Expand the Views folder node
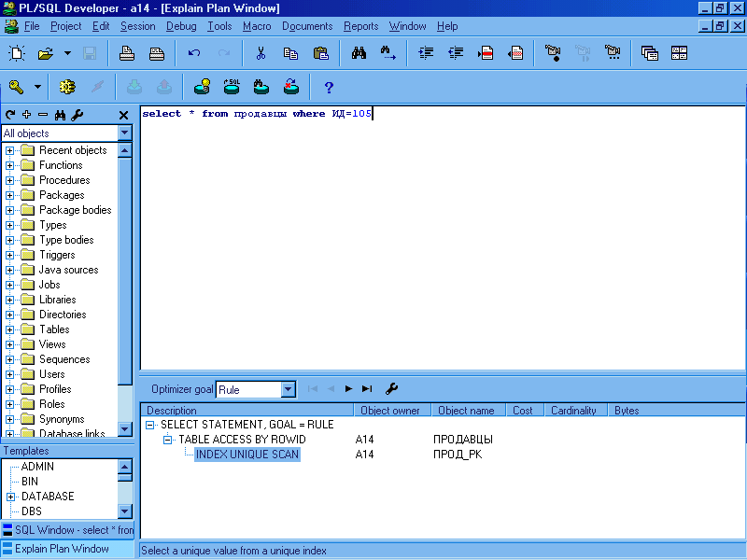 pyautogui.click(x=9, y=344)
